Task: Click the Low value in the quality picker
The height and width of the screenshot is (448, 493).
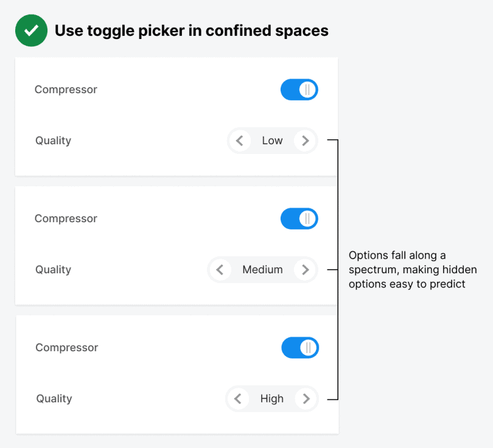Action: click(272, 141)
